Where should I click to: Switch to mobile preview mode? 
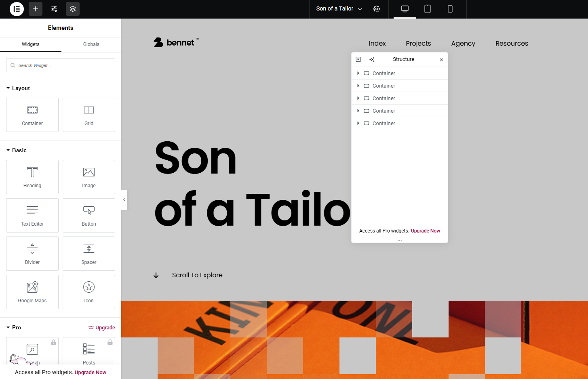tap(450, 9)
